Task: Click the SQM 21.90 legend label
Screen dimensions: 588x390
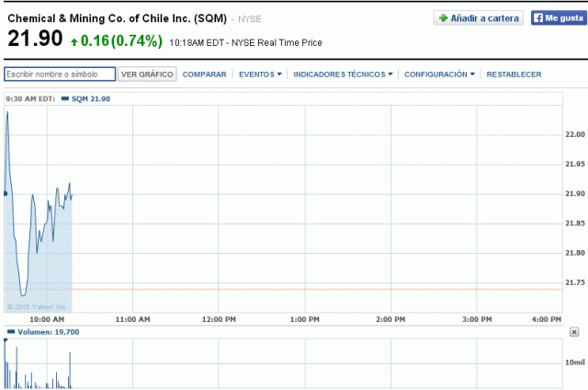Action: [x=91, y=99]
